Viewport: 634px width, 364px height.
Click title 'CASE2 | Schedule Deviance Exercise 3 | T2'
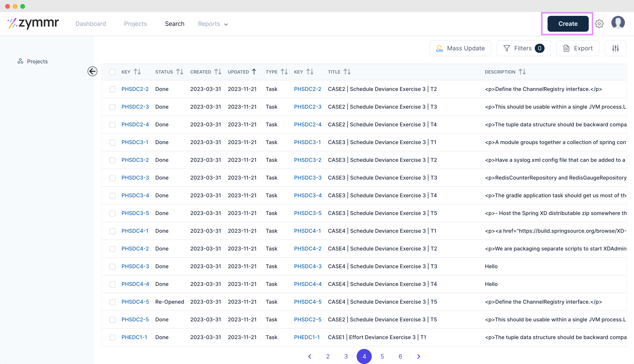pos(382,89)
